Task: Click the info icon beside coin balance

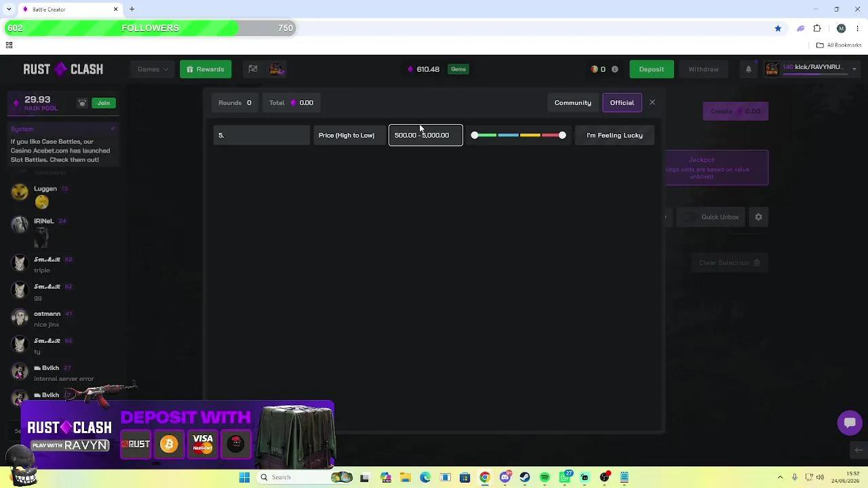Action: (x=615, y=69)
